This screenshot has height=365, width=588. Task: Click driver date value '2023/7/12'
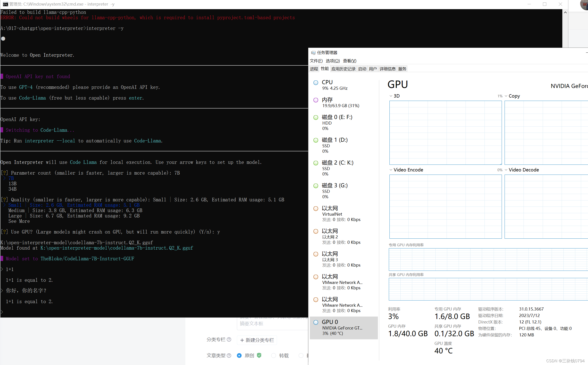[x=529, y=315]
